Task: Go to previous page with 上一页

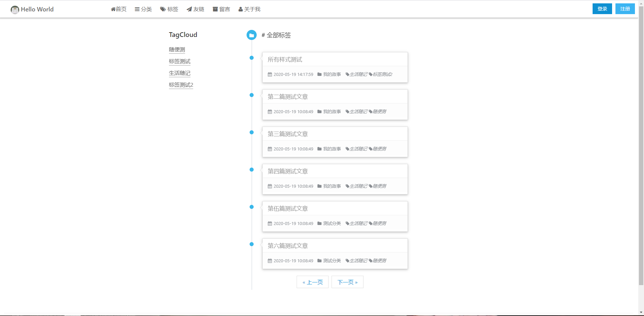Action: 312,282
